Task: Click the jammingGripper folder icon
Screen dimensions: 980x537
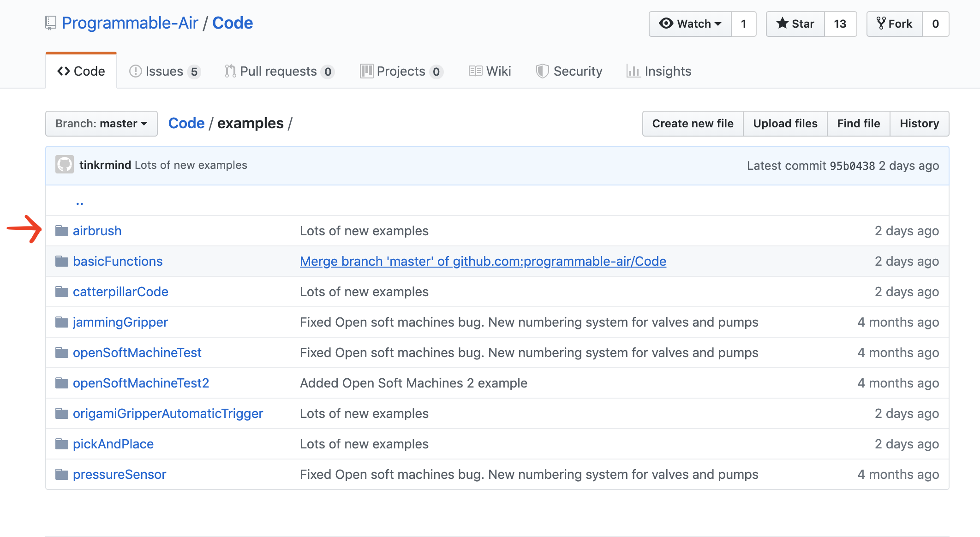Action: (62, 322)
